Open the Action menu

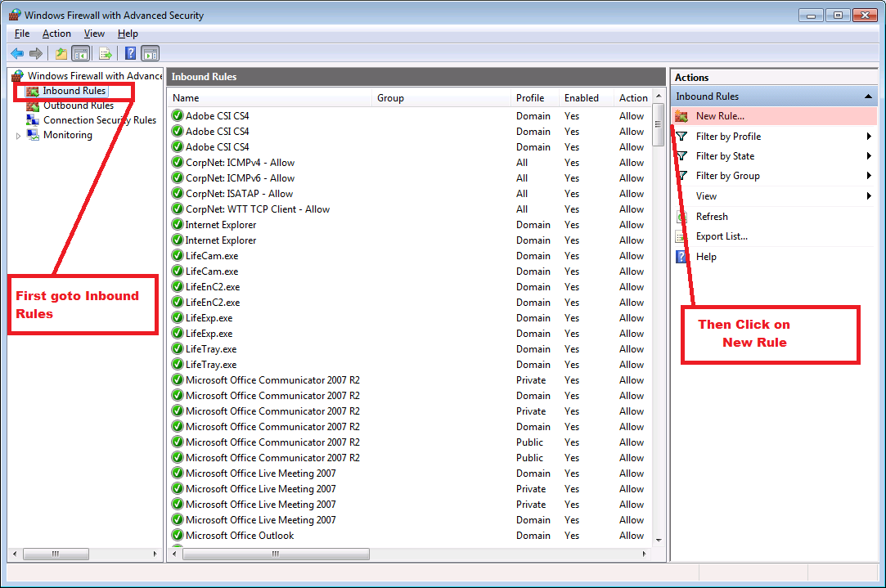click(x=56, y=34)
